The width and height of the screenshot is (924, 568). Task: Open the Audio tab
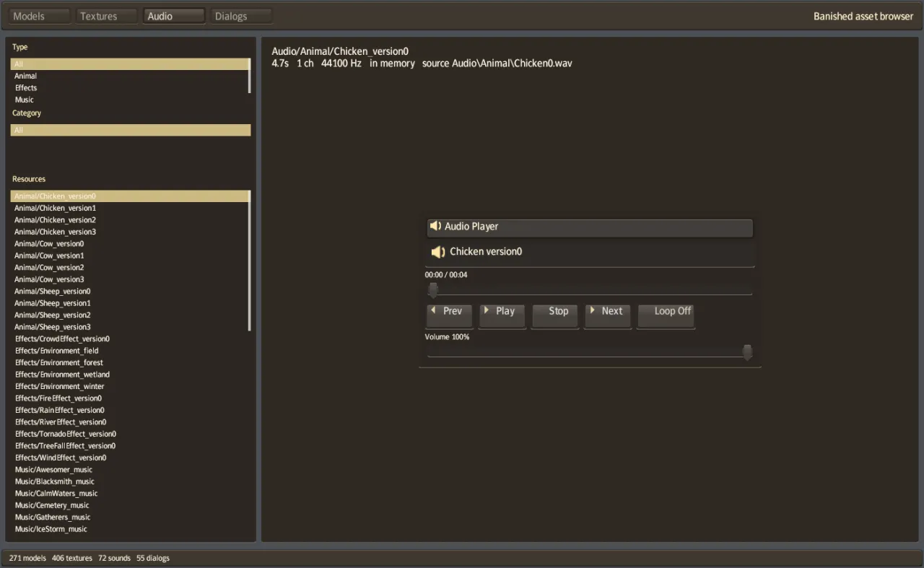(x=174, y=16)
